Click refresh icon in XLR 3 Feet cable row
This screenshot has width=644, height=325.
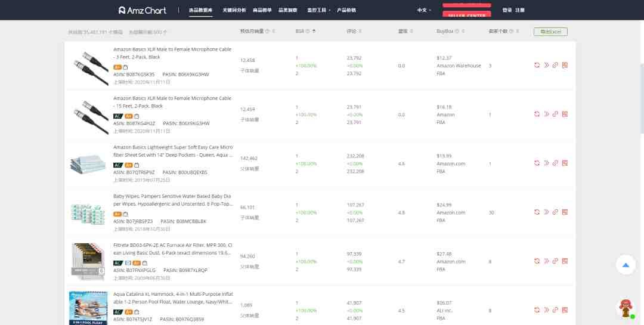tap(537, 65)
